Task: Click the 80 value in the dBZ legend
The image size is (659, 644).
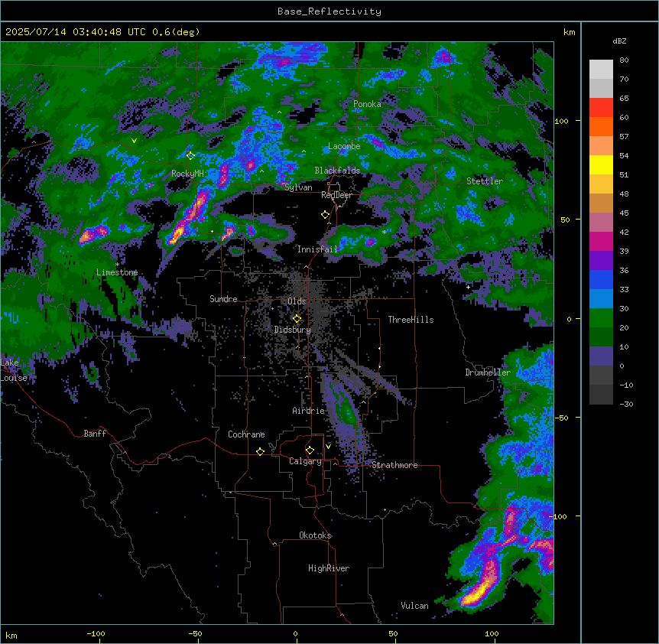Action: pos(624,60)
